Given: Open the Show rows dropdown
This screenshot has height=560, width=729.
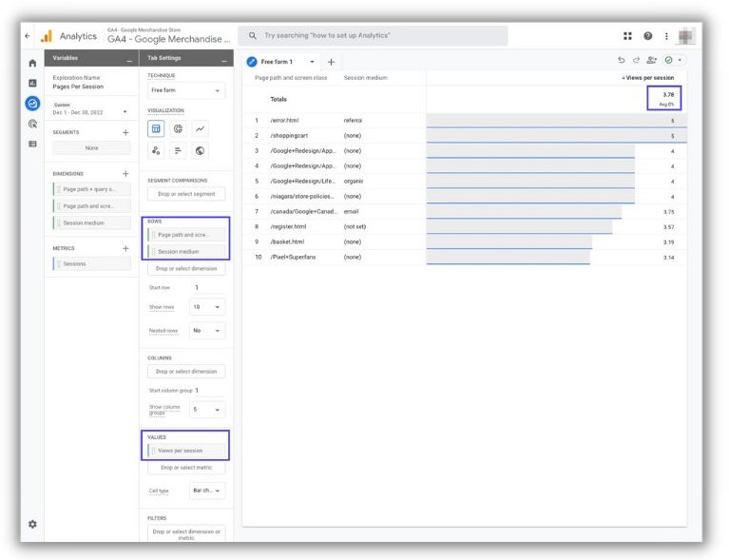Looking at the screenshot, I should 207,307.
